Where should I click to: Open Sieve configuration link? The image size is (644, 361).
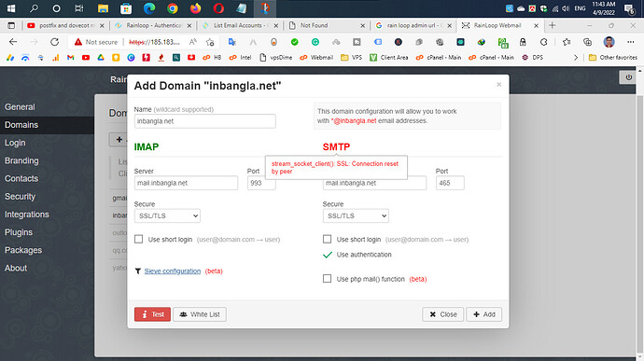[173, 271]
